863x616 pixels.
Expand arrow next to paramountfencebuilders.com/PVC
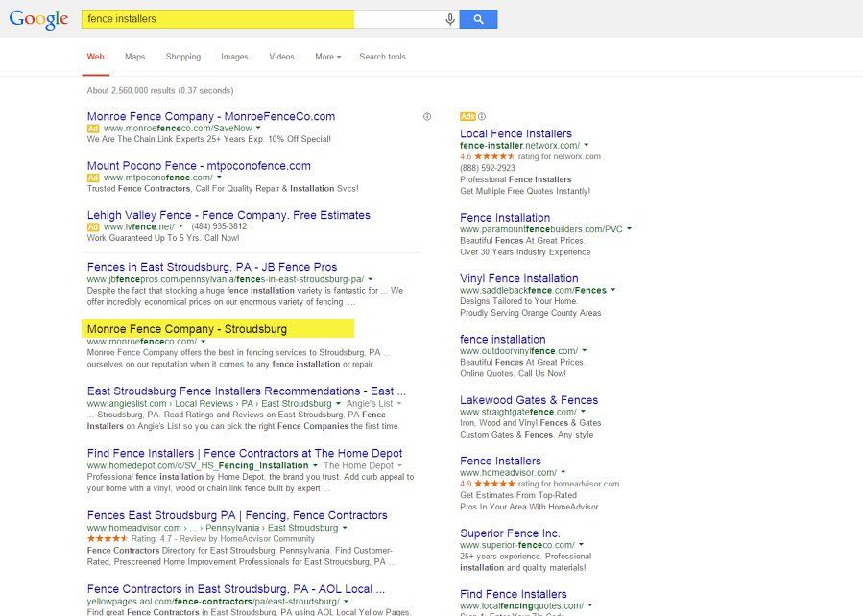[629, 229]
